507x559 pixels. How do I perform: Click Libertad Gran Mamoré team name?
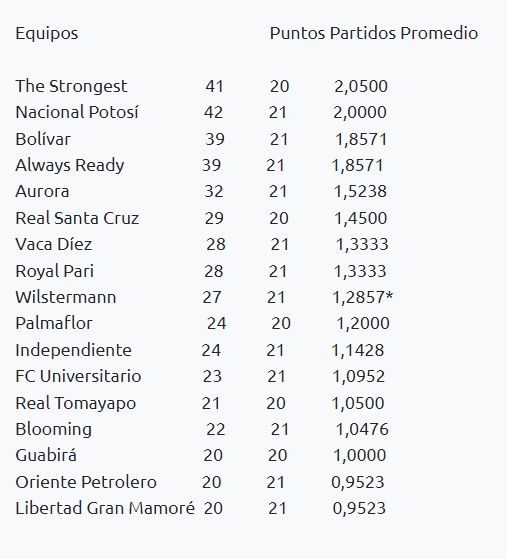pos(105,508)
